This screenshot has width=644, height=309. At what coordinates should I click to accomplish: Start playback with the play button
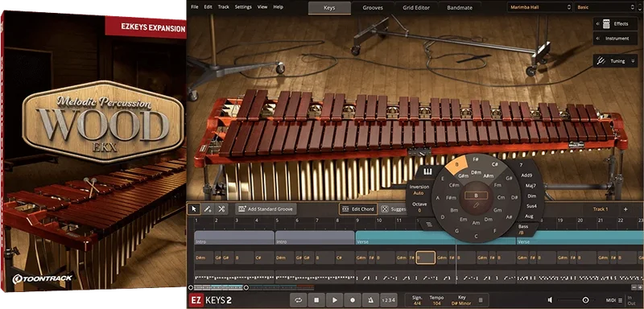click(335, 300)
